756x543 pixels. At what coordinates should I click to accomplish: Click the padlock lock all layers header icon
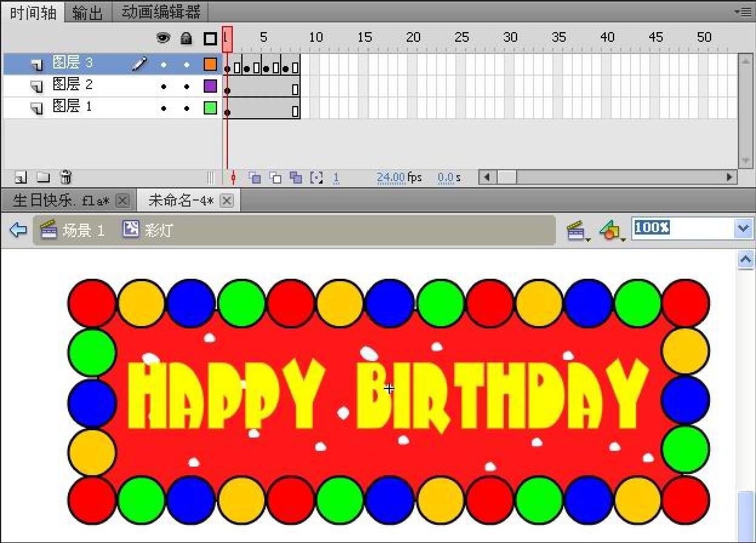pos(187,38)
